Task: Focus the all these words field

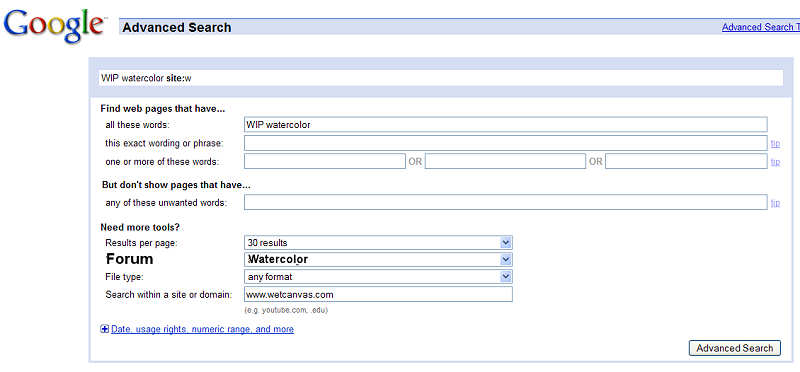Action: pos(506,125)
